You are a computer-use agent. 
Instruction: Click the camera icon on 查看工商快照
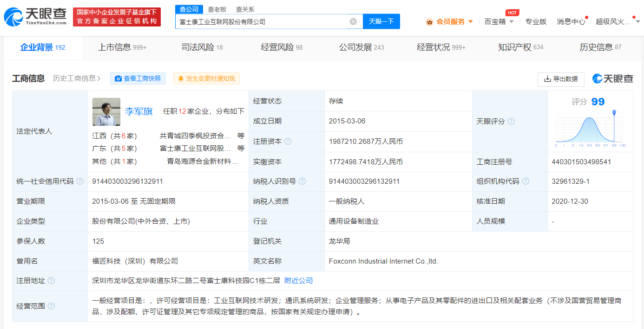[118, 79]
